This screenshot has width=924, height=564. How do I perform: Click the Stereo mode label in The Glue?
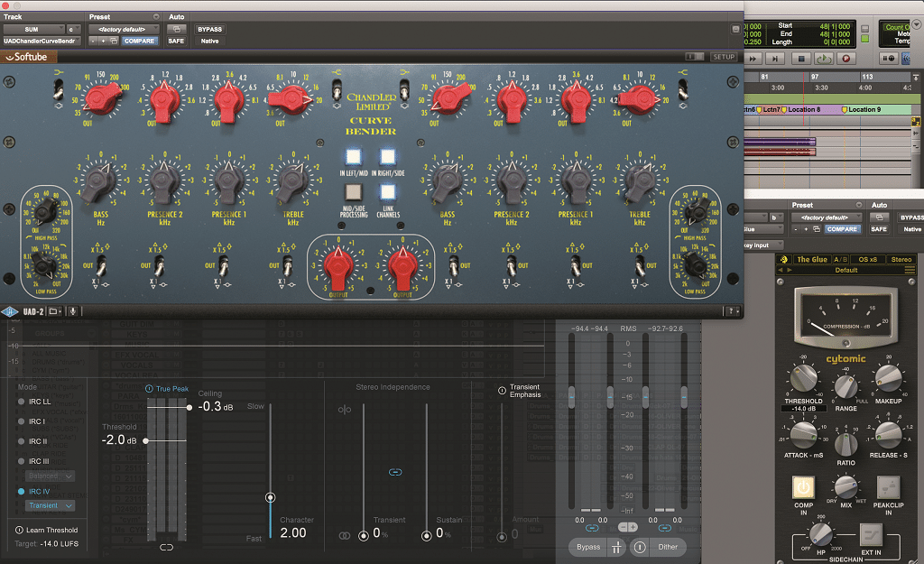coord(901,259)
